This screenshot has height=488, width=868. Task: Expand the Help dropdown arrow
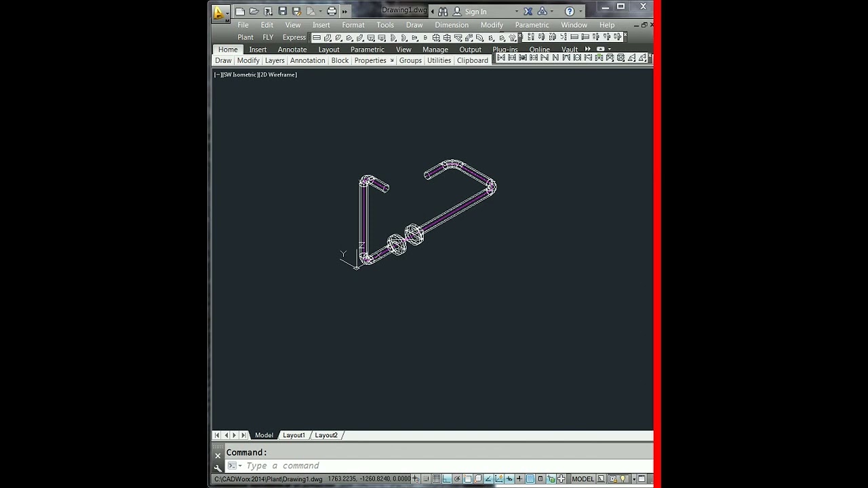pos(580,12)
